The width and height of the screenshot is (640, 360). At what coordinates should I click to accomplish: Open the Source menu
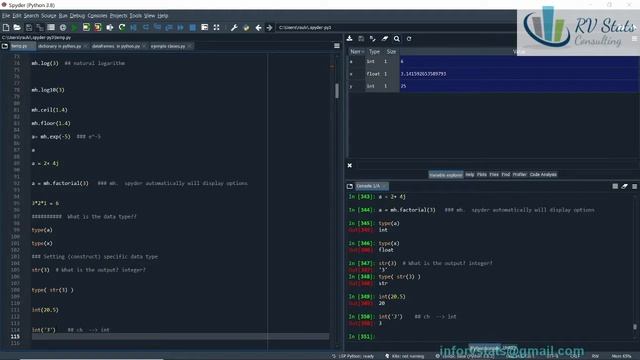[x=49, y=16]
